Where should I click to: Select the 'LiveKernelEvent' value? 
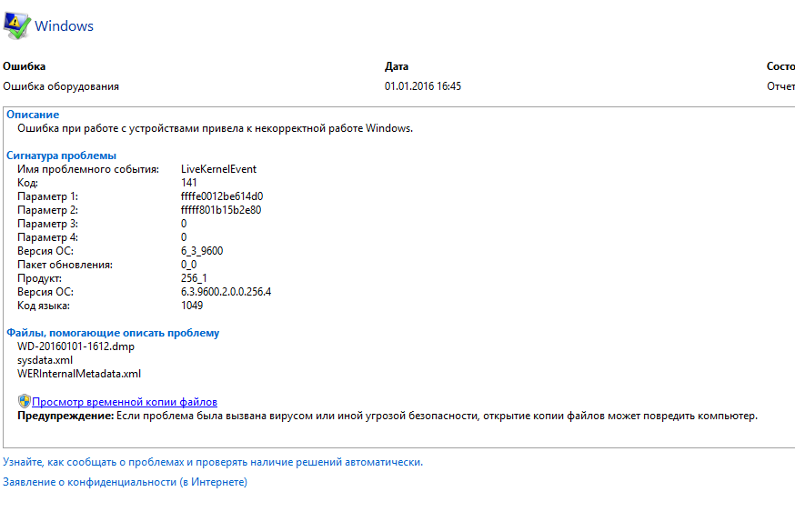coord(218,169)
